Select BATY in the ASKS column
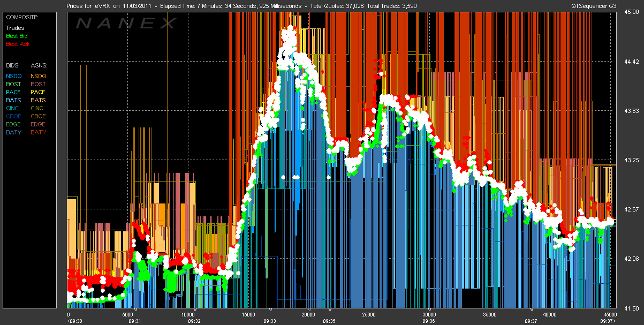 point(39,132)
